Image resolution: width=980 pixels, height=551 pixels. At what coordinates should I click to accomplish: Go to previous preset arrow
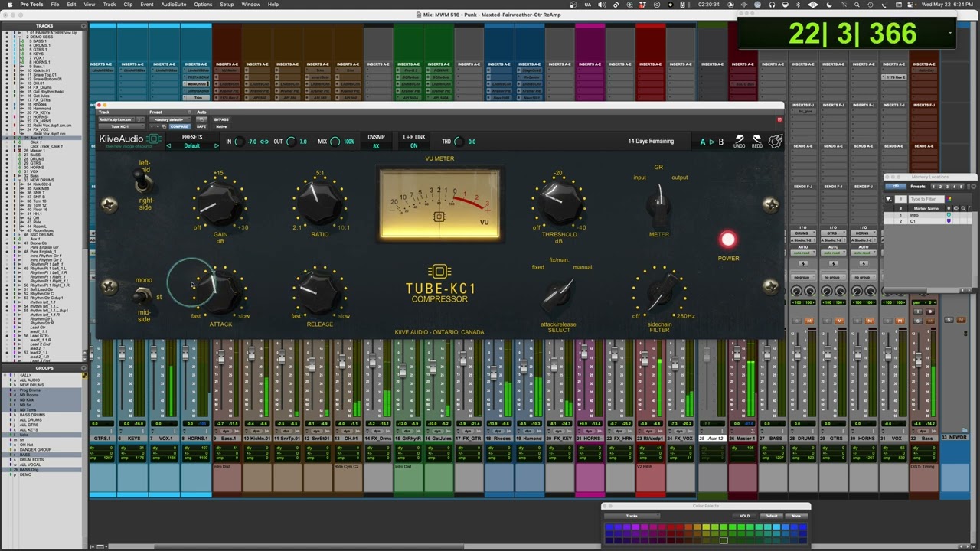(x=168, y=145)
